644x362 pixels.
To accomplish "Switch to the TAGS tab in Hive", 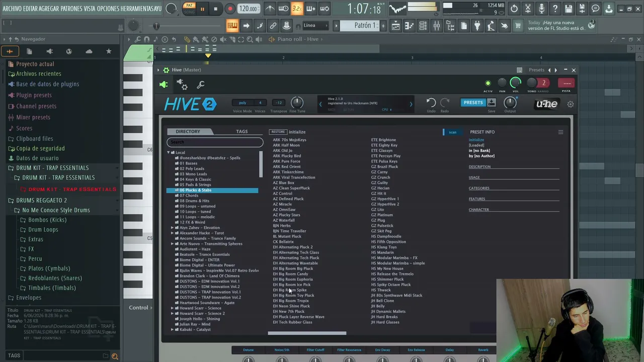I will click(242, 132).
